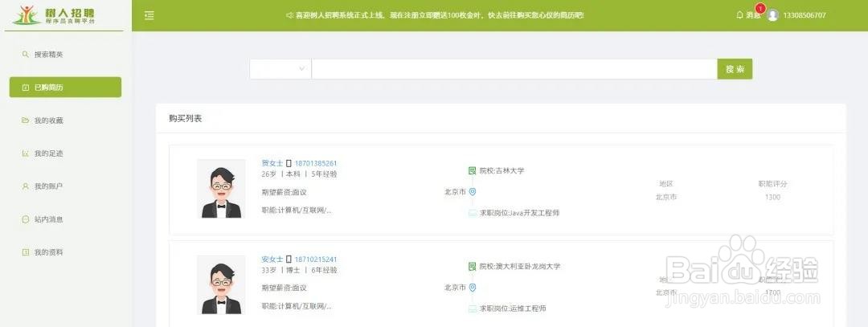Viewport: 868px width, 327px height.
Task: Click the avatar of 安女士
Action: [222, 285]
